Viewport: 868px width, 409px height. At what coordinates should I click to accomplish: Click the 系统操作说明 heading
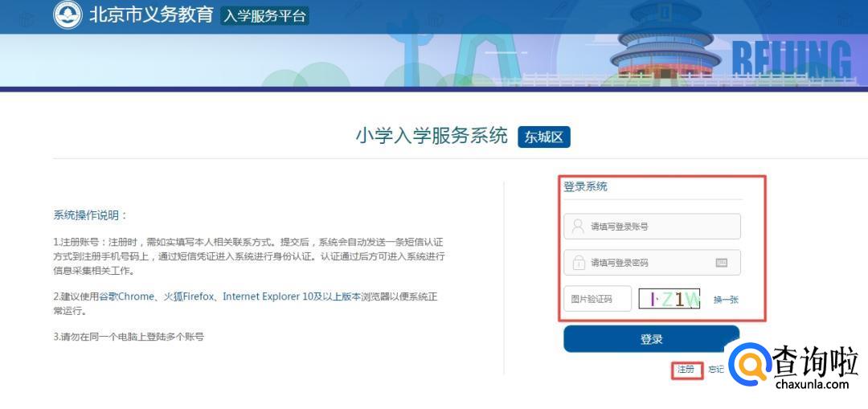pos(91,215)
